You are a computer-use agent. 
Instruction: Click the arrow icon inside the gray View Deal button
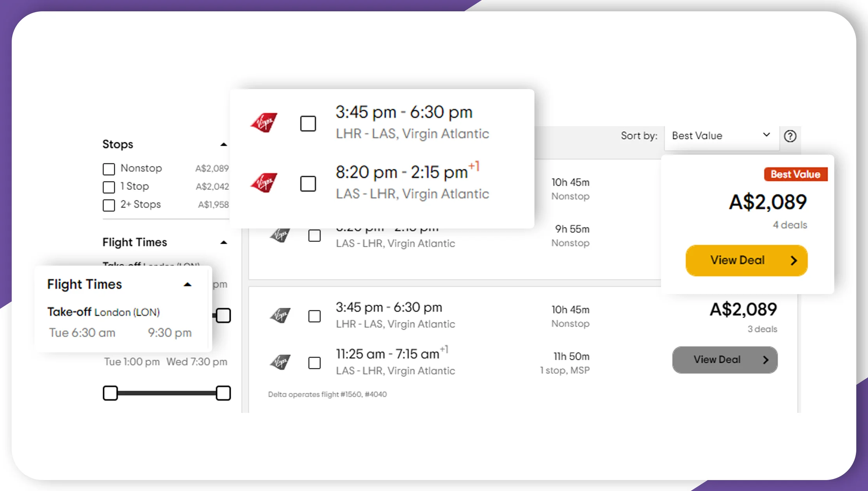tap(766, 360)
